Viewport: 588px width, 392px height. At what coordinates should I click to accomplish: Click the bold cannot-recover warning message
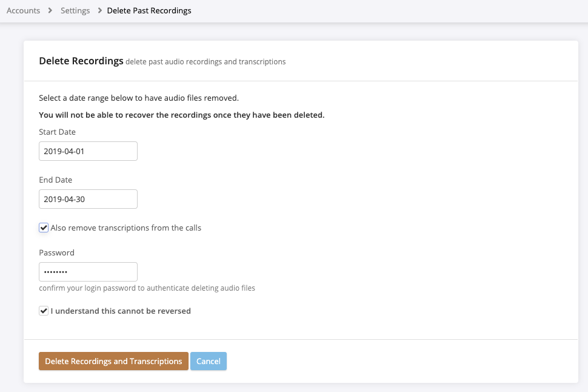(x=181, y=115)
